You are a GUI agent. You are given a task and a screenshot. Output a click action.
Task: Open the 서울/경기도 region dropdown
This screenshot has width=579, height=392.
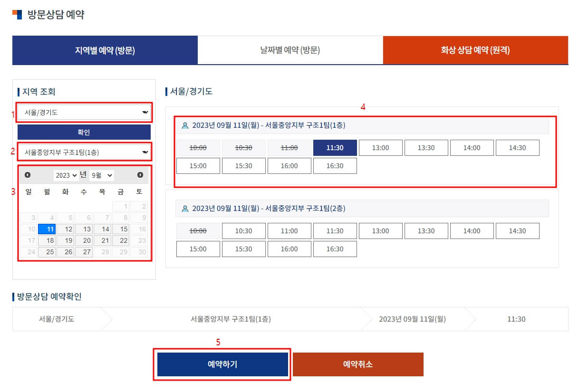point(84,113)
